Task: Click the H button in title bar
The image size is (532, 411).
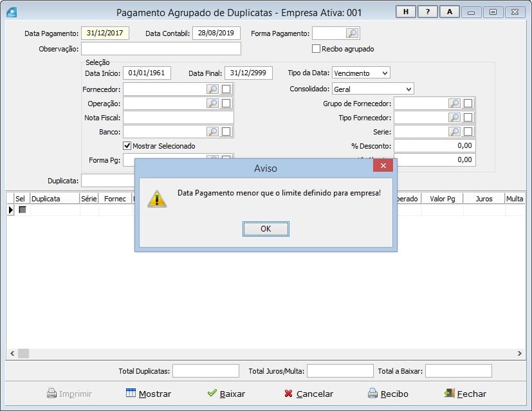Action: coord(405,12)
